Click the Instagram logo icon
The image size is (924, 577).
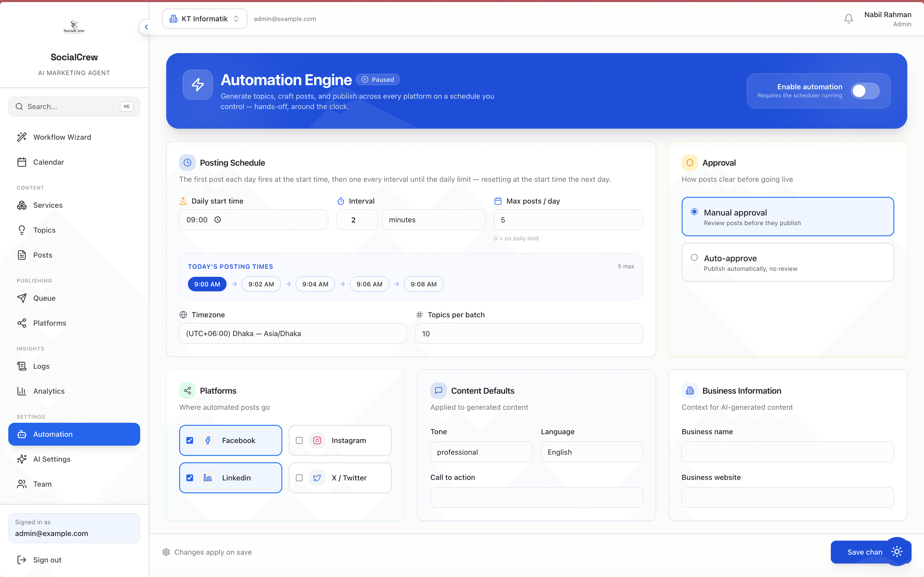pos(317,440)
